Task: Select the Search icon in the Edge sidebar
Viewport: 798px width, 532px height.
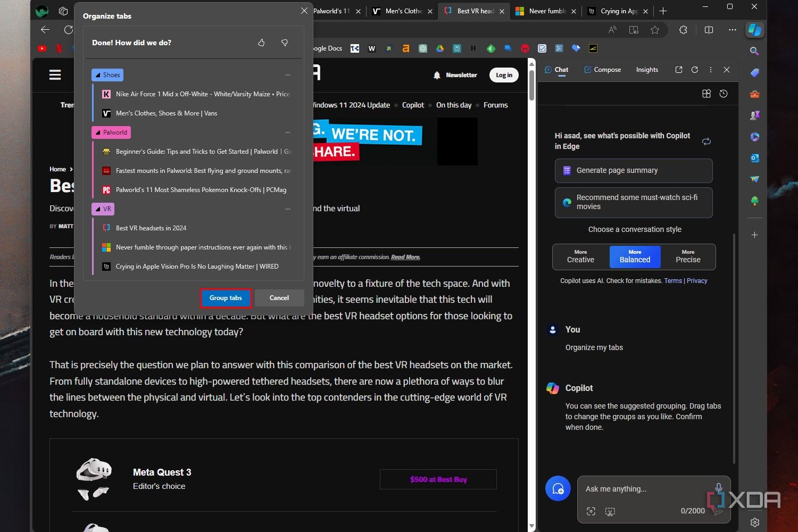Action: (x=755, y=51)
